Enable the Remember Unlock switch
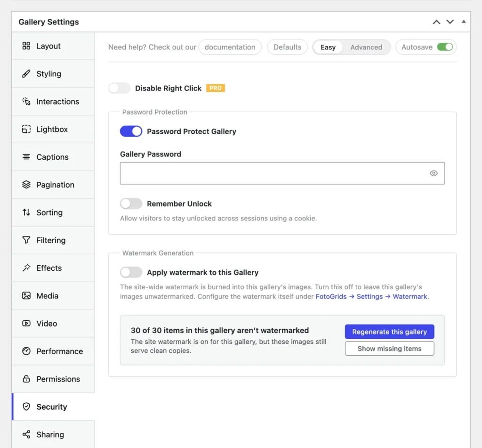The width and height of the screenshot is (482, 448). pyautogui.click(x=131, y=204)
